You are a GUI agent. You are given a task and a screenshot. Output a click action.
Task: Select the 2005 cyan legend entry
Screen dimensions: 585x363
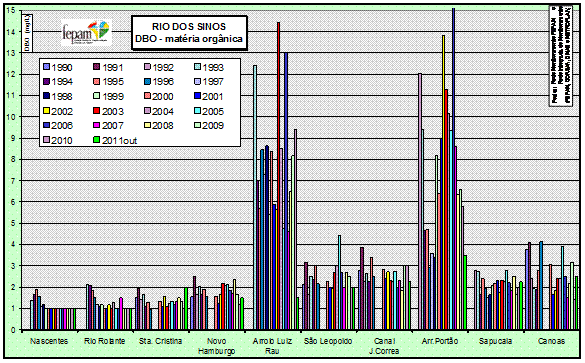coord(209,111)
